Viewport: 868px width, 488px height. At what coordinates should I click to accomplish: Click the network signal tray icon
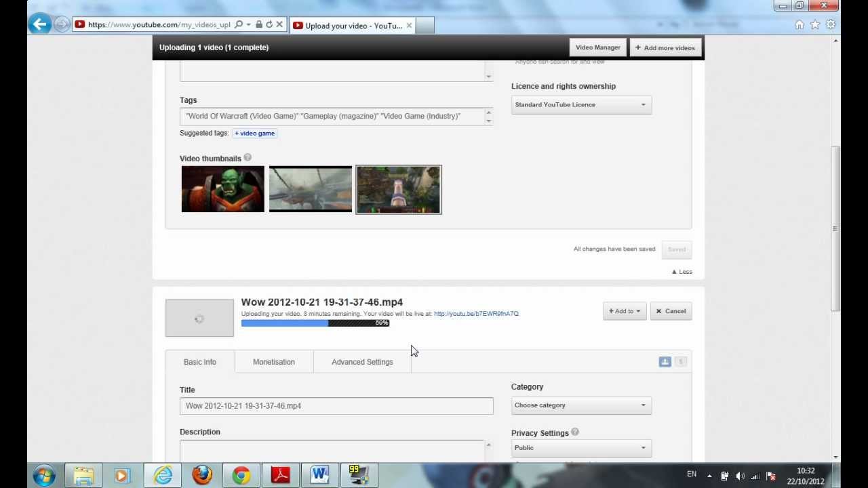pyautogui.click(x=755, y=476)
